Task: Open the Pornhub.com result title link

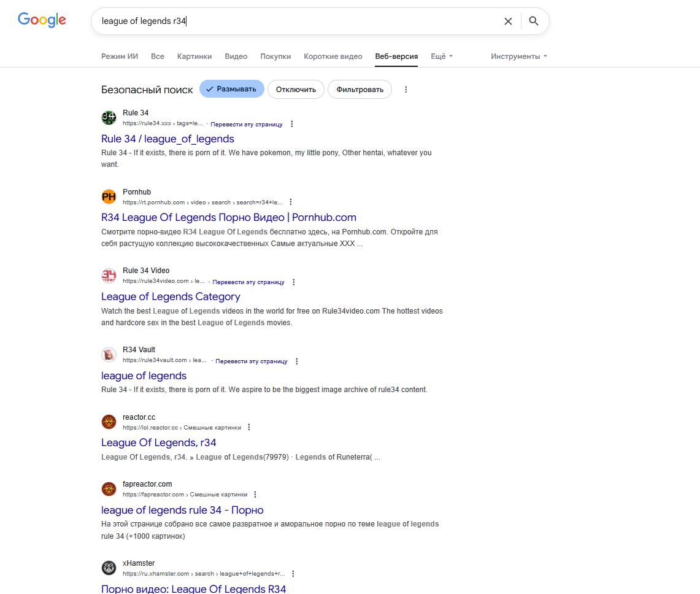Action: 229,217
